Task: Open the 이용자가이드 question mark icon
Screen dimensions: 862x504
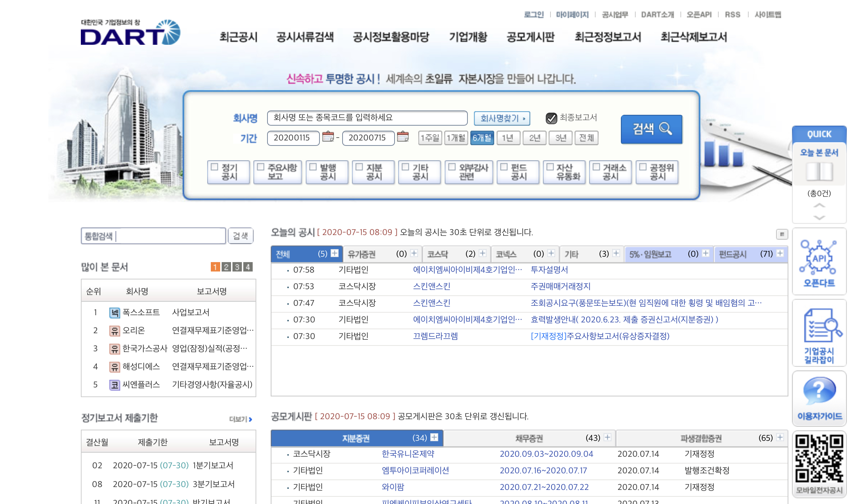Action: [819, 399]
